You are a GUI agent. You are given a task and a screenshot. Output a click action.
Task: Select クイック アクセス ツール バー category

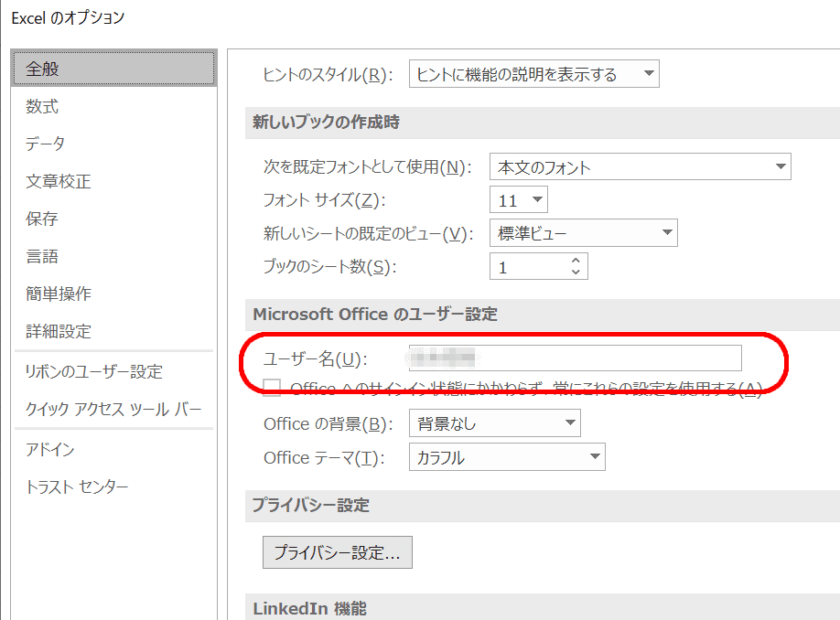click(113, 409)
